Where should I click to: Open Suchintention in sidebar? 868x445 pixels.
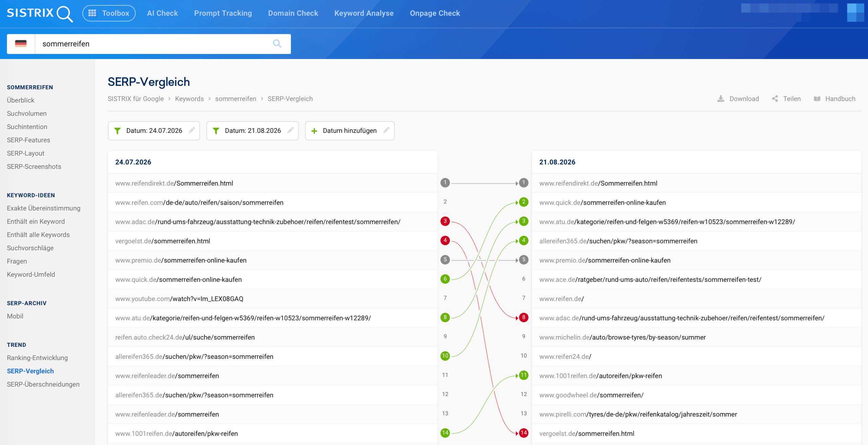27,127
